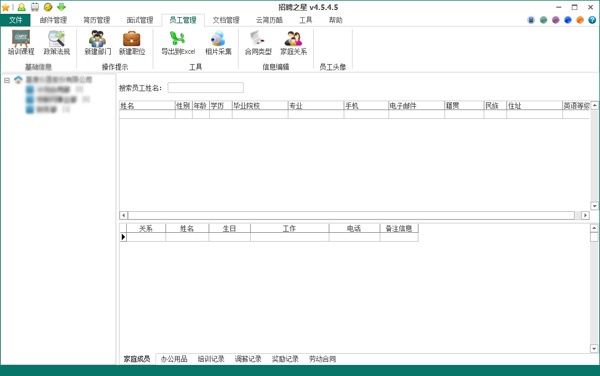Switch to the 员工管理 ribbon tab
This screenshot has height=376, width=600.
coord(183,20)
